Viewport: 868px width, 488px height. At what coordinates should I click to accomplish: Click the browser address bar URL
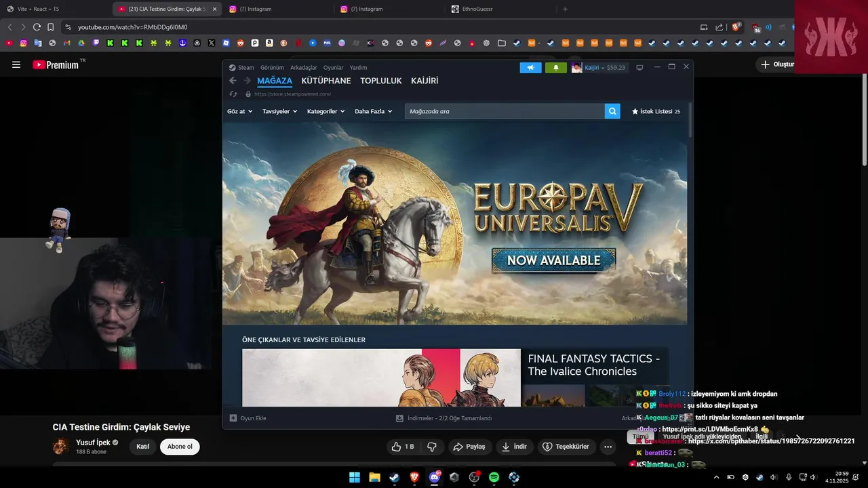pos(132,27)
